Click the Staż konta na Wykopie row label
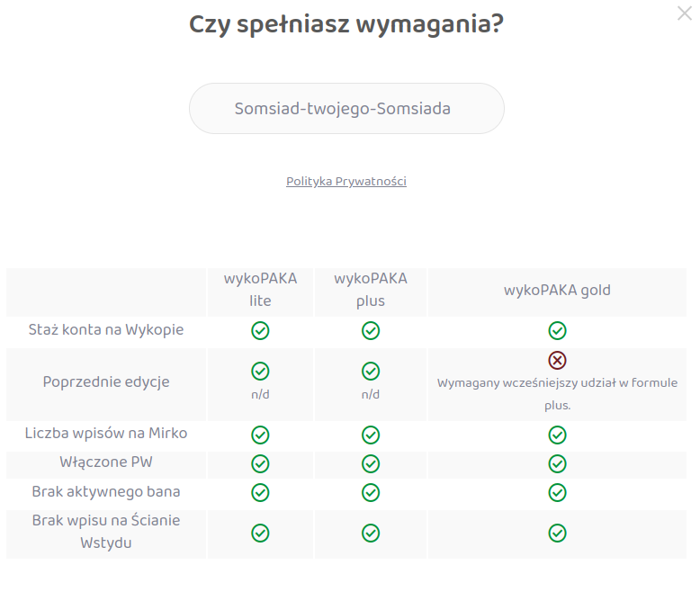 coord(106,330)
